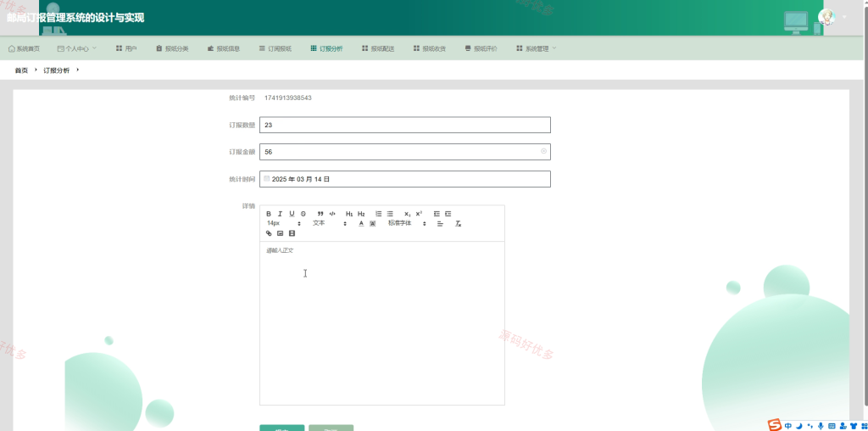Toggle subscript formatting
The image size is (868, 431).
point(408,214)
